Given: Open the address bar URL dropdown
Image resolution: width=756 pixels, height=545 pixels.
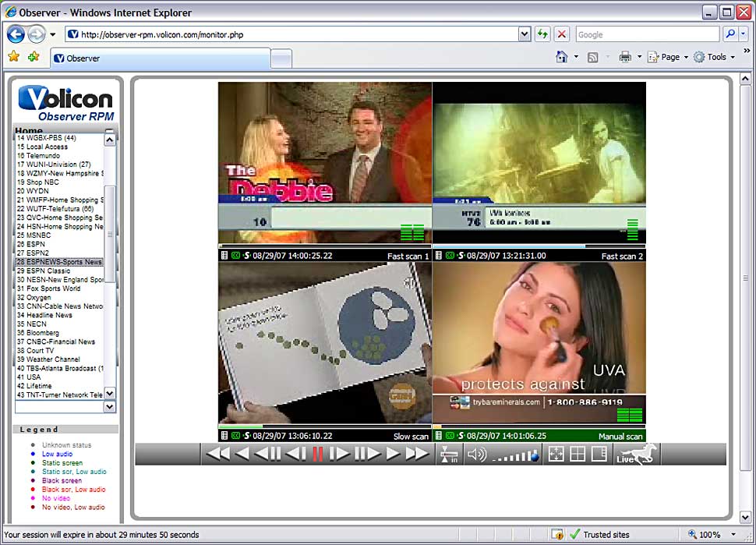Looking at the screenshot, I should point(525,34).
